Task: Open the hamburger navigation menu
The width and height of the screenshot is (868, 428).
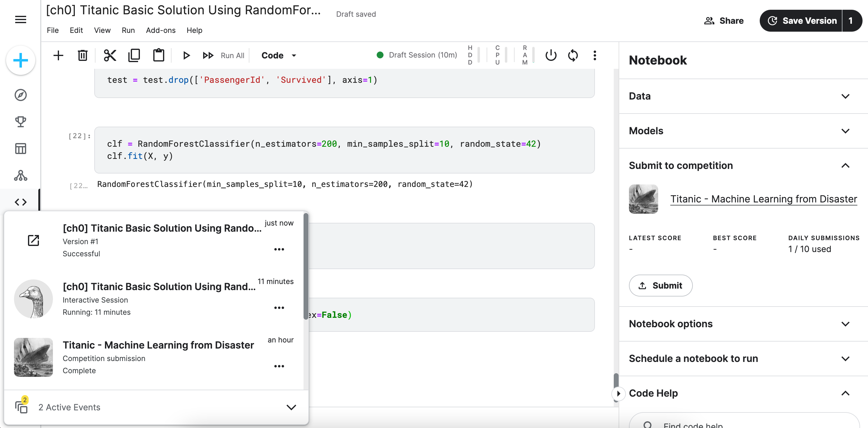Action: pos(21,19)
